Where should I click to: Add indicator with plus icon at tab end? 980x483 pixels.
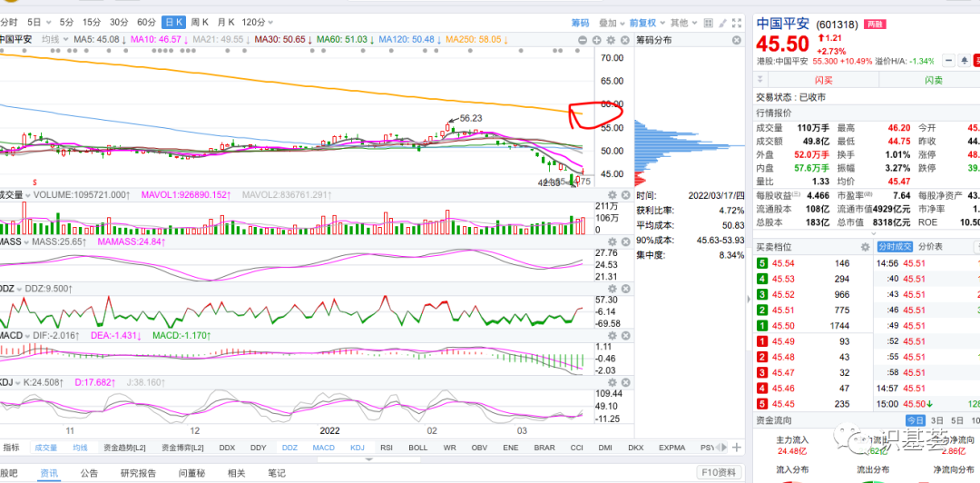[737, 448]
